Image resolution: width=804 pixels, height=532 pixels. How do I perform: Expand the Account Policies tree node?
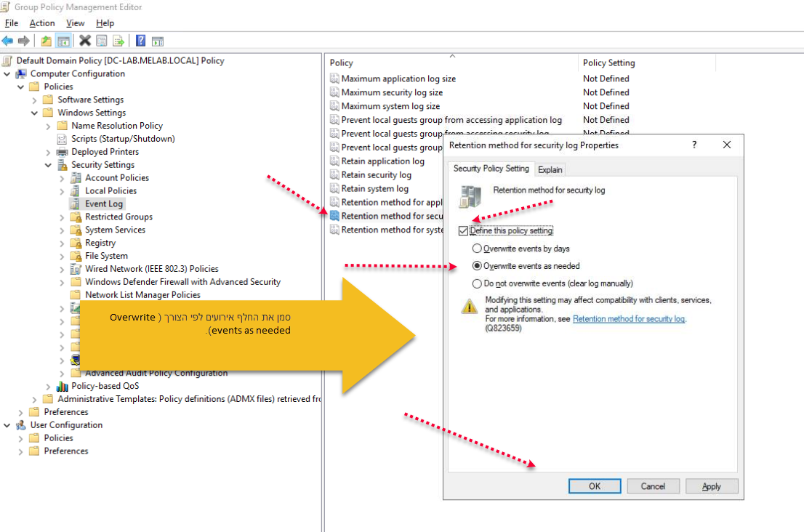pyautogui.click(x=63, y=178)
